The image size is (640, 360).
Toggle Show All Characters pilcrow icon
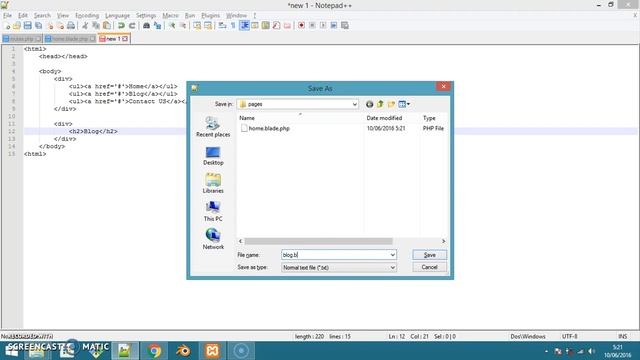click(x=233, y=26)
